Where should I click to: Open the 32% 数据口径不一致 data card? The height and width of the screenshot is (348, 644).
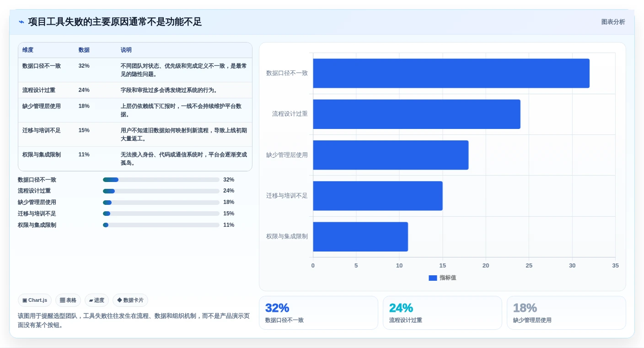coord(318,313)
